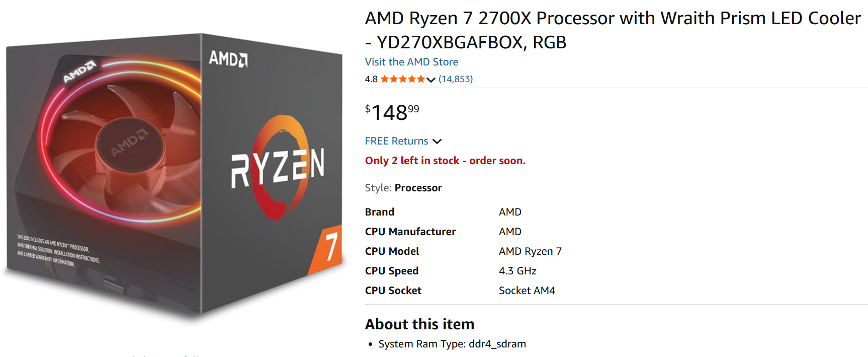
Task: Click the AMD logo on the box top
Action: pyautogui.click(x=228, y=59)
